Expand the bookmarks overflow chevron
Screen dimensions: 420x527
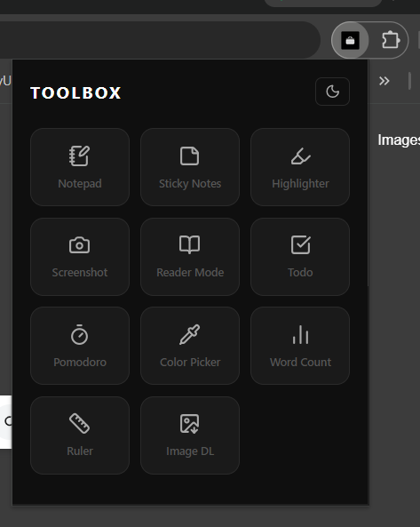(x=384, y=81)
